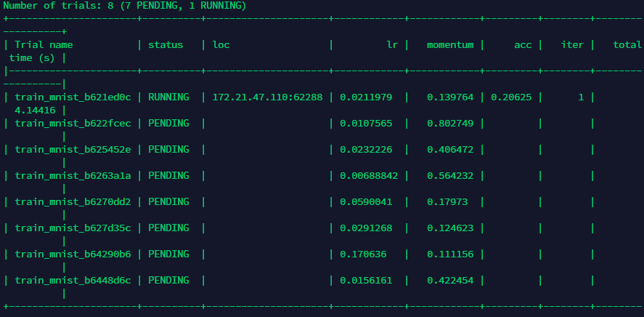Viewport: 644px width, 317px height.
Task: Select the 'status' column header
Action: pyautogui.click(x=166, y=45)
